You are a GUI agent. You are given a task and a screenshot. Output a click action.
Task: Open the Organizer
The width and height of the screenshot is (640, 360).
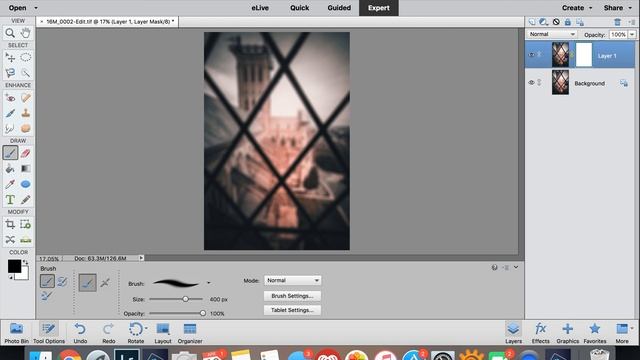(190, 333)
